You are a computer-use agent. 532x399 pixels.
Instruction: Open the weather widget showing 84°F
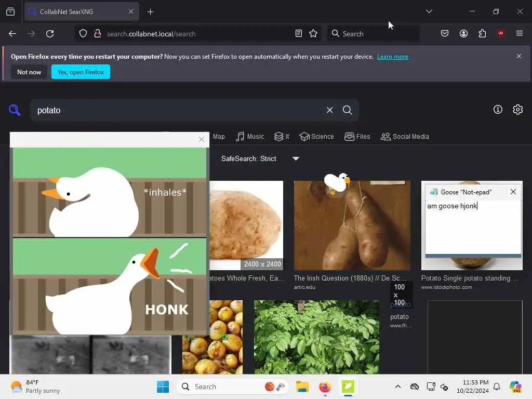pos(36,387)
